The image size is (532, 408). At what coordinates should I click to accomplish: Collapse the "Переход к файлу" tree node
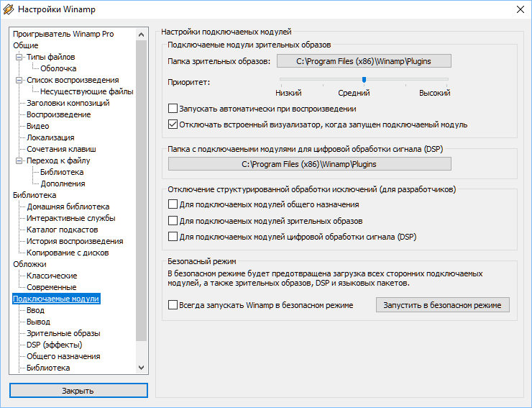pyautogui.click(x=19, y=160)
